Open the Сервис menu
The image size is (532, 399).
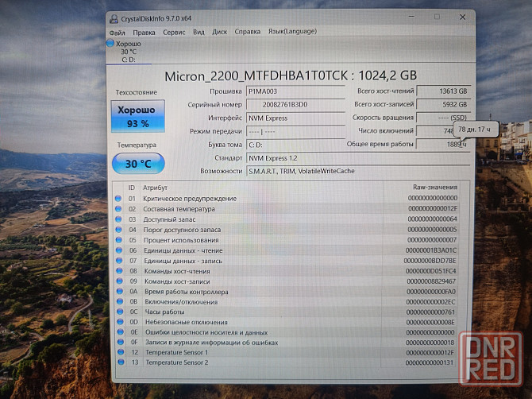pos(174,32)
